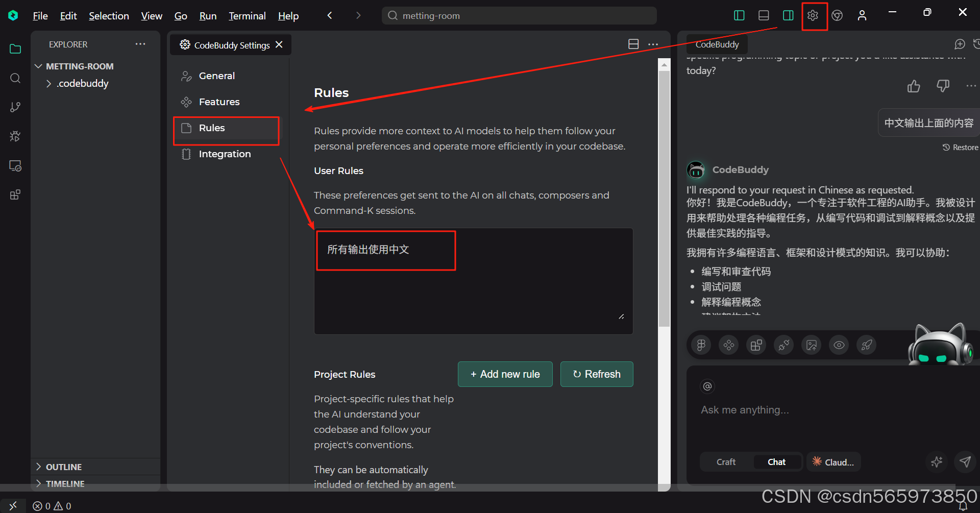Send the message with the paper plane icon
980x513 pixels.
pyautogui.click(x=965, y=462)
